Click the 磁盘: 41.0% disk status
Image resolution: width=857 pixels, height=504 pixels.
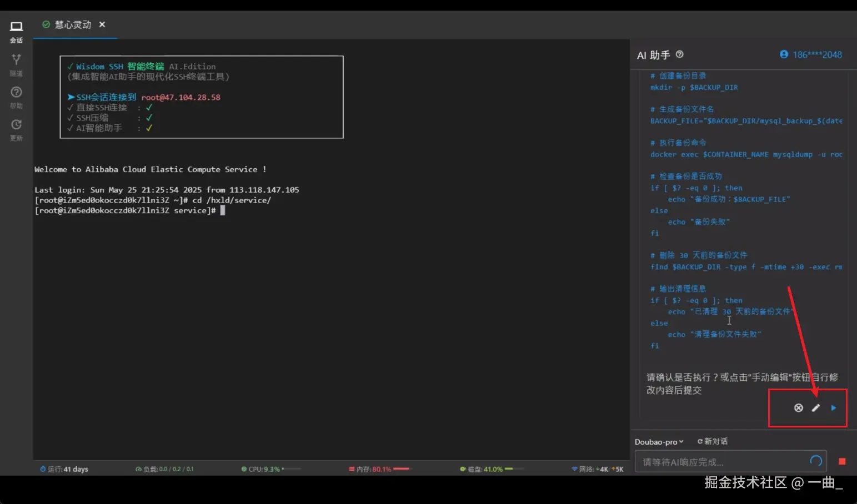492,469
